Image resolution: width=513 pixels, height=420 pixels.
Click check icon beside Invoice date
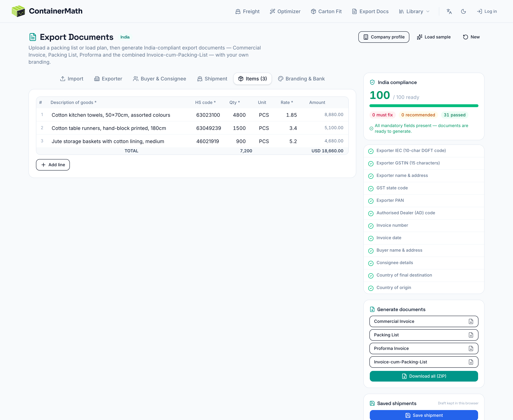click(x=371, y=238)
